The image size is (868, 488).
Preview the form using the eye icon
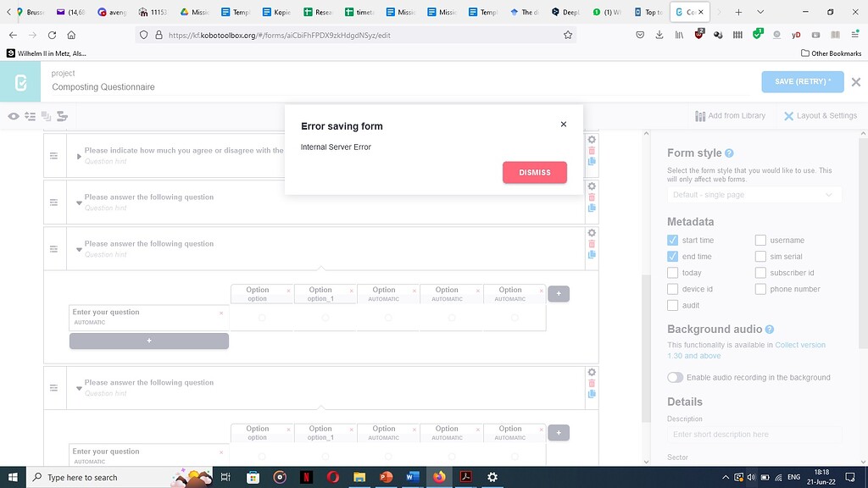14,116
